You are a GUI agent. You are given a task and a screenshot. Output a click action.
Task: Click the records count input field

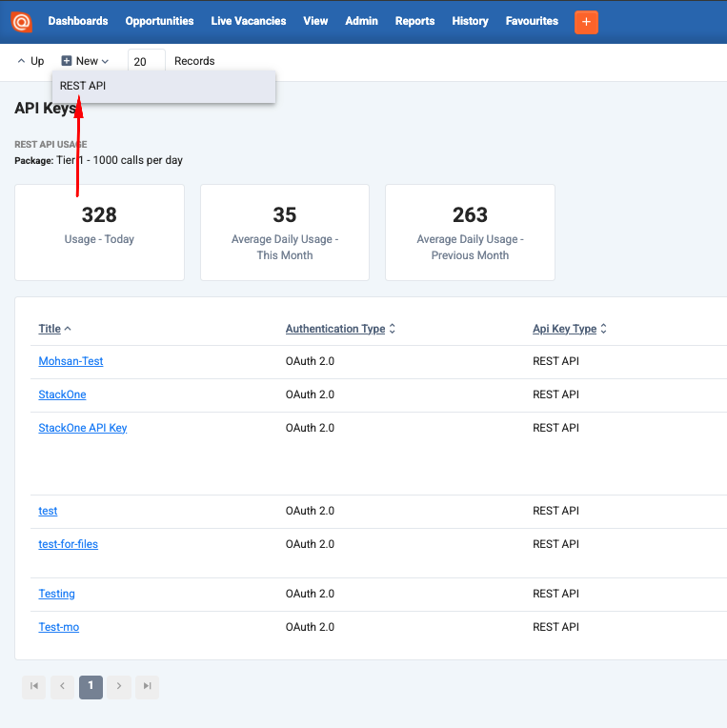click(146, 61)
